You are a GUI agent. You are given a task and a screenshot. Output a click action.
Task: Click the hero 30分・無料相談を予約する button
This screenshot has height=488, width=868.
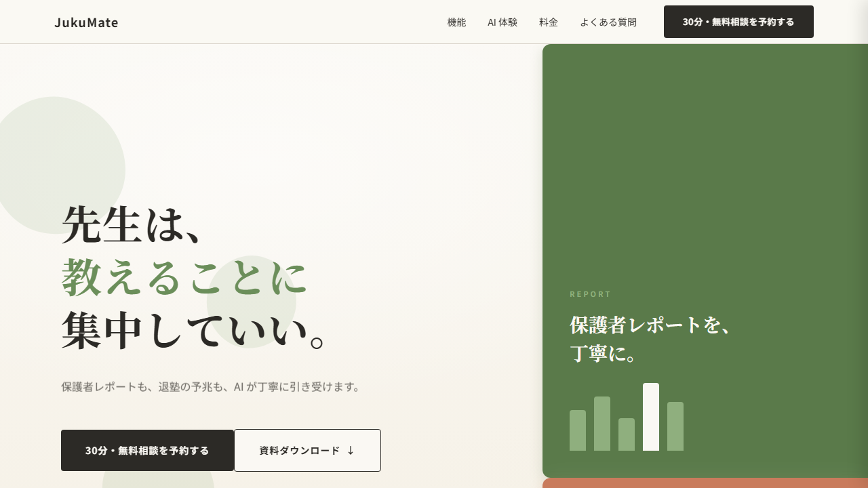click(147, 450)
